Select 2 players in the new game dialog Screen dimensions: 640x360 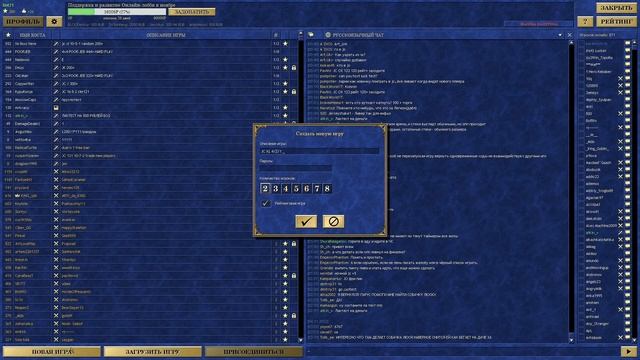click(x=265, y=188)
